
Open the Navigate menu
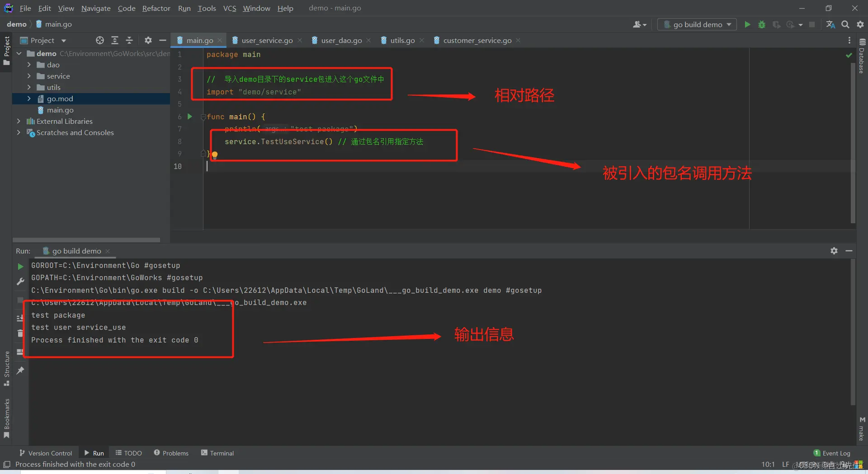pyautogui.click(x=96, y=8)
